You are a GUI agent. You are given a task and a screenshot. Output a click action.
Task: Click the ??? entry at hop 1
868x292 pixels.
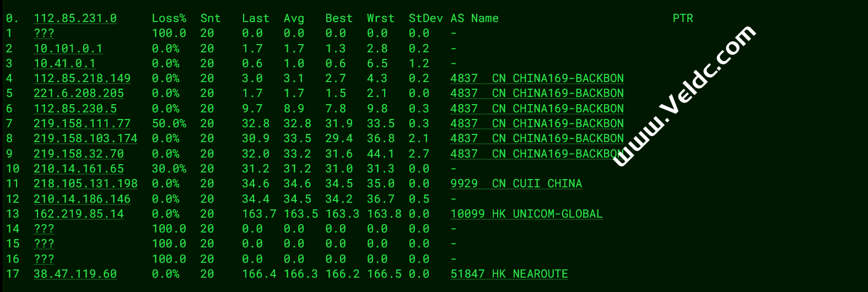[44, 33]
